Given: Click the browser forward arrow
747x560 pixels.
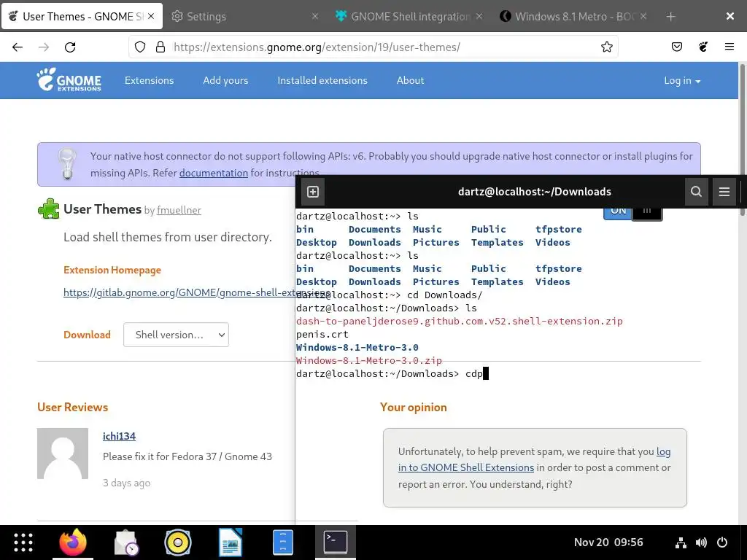Looking at the screenshot, I should 44,47.
